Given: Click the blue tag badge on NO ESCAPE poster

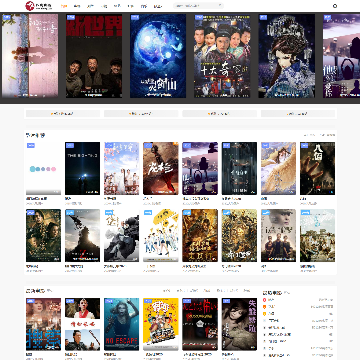Looking at the screenshot, I should 109,301.
